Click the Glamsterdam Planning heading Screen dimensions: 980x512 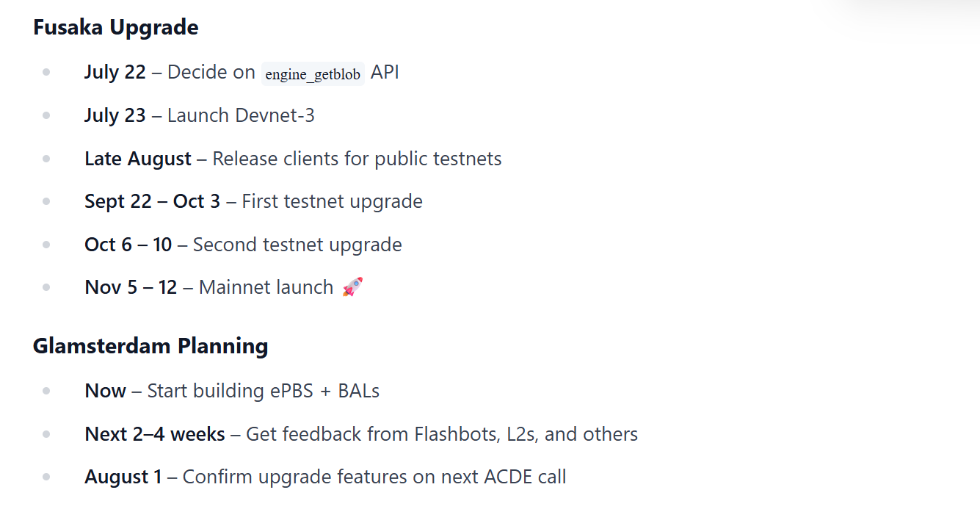[150, 346]
